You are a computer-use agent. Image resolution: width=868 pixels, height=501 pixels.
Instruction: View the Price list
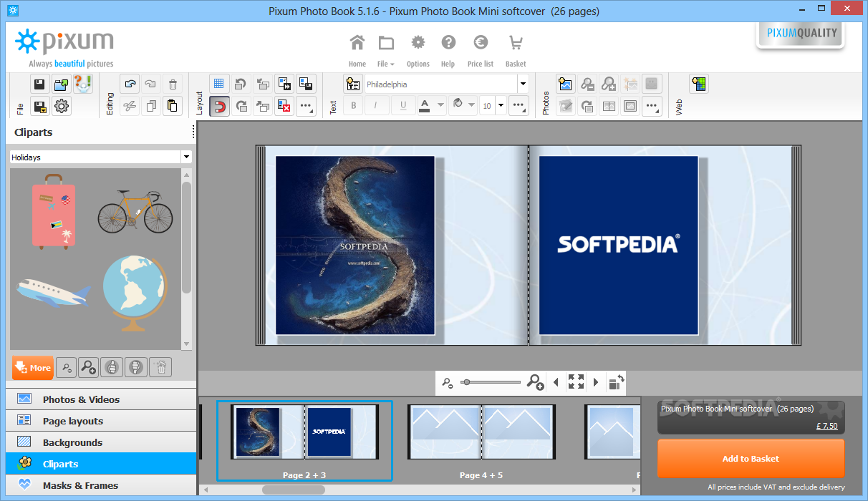tap(481, 50)
